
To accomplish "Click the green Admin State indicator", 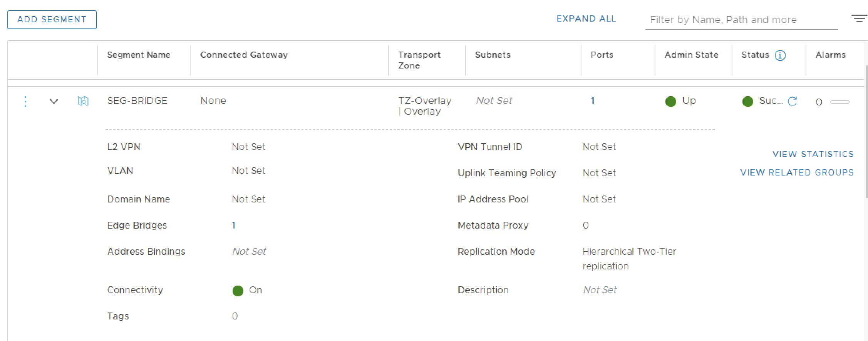I will point(670,102).
